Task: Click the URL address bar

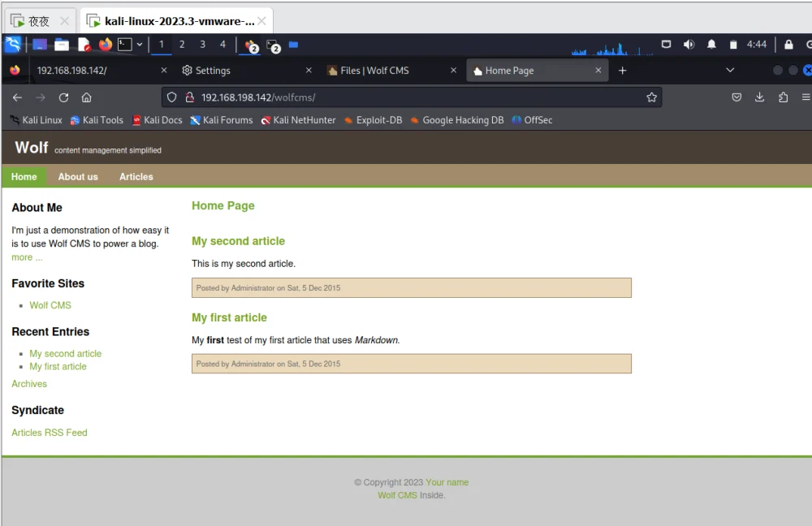Action: pos(412,97)
